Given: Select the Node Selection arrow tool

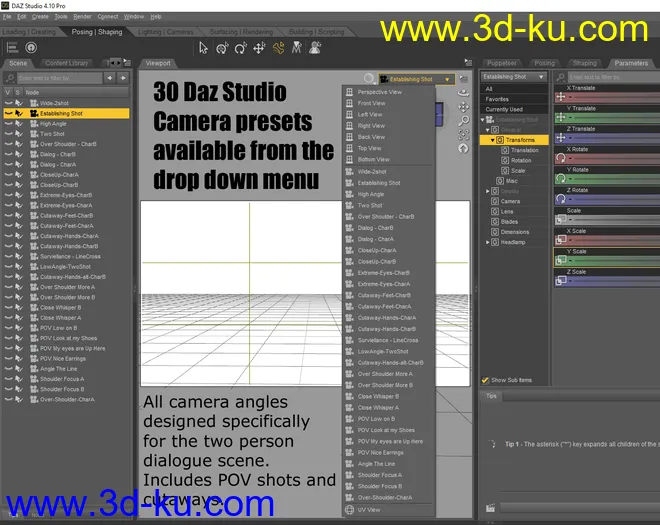Looking at the screenshot, I should [204, 47].
